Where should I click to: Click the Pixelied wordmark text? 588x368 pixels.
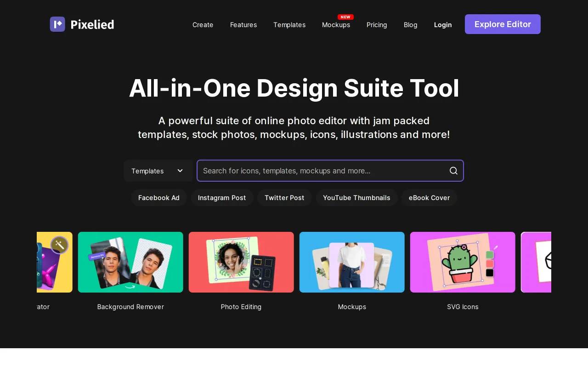coord(92,24)
